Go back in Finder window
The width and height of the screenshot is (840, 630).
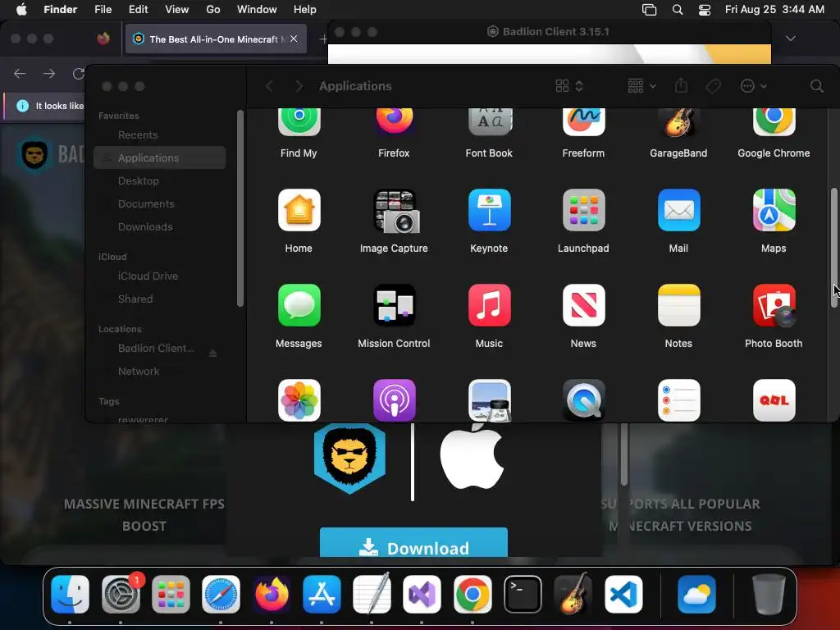point(269,85)
